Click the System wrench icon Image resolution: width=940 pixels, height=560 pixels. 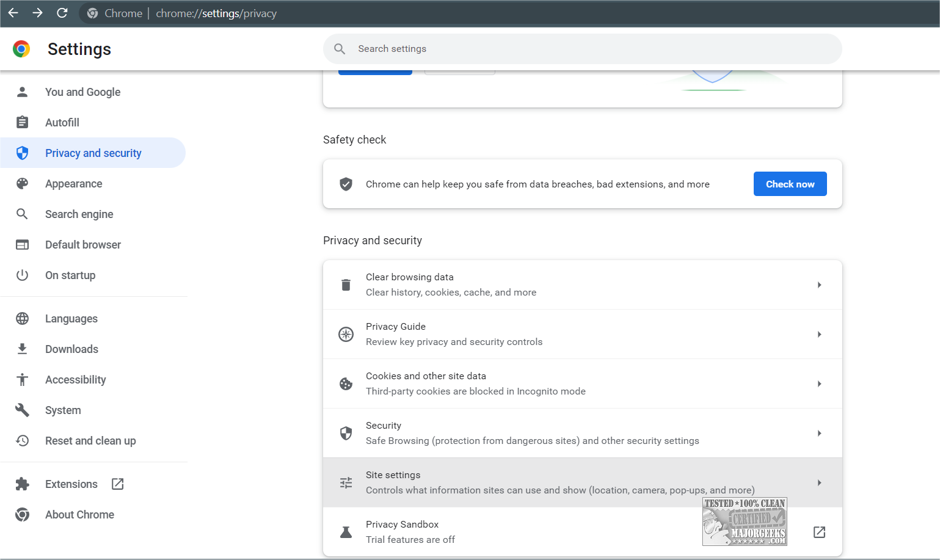[23, 410]
